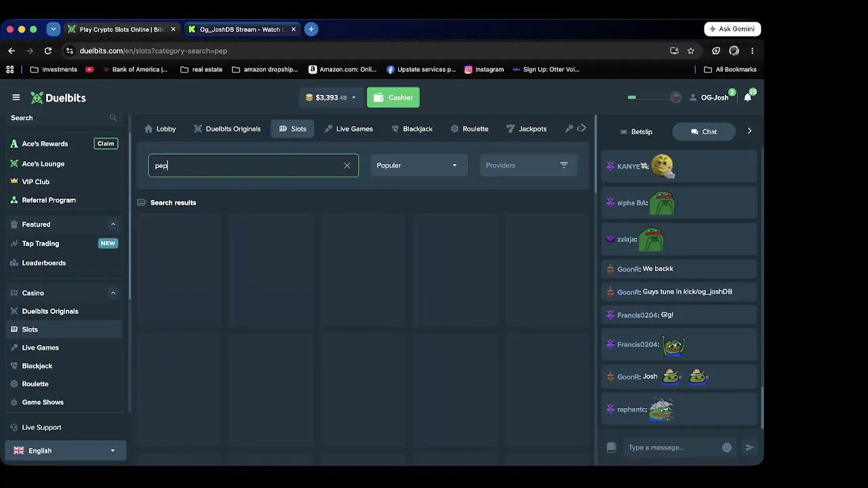Open the Chrome extensions icon

[715, 51]
